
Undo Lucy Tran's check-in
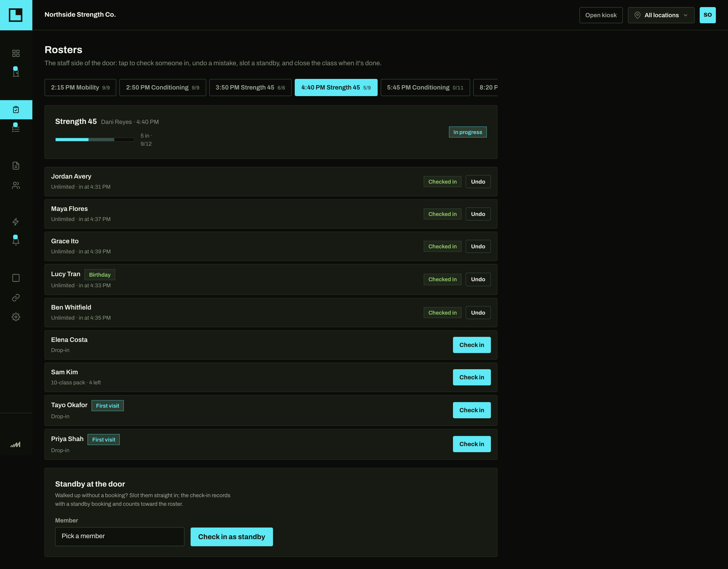click(x=478, y=279)
